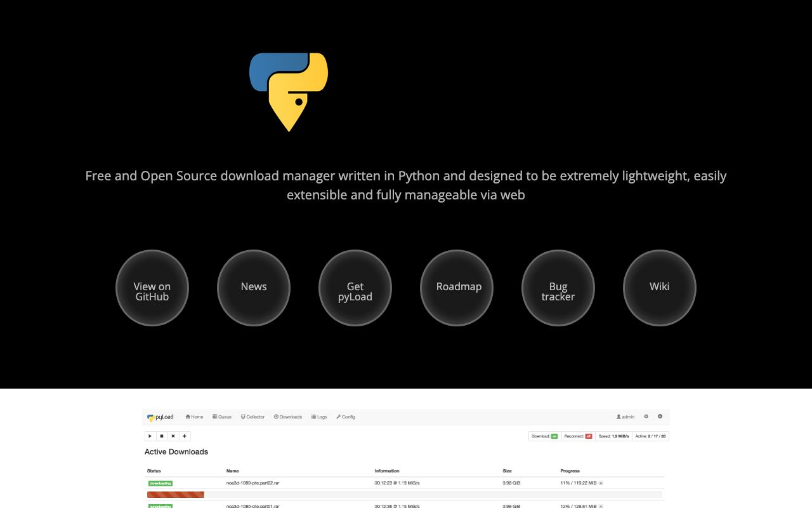This screenshot has height=508, width=812.
Task: Select Home in the screenshot navbar
Action: [194, 417]
